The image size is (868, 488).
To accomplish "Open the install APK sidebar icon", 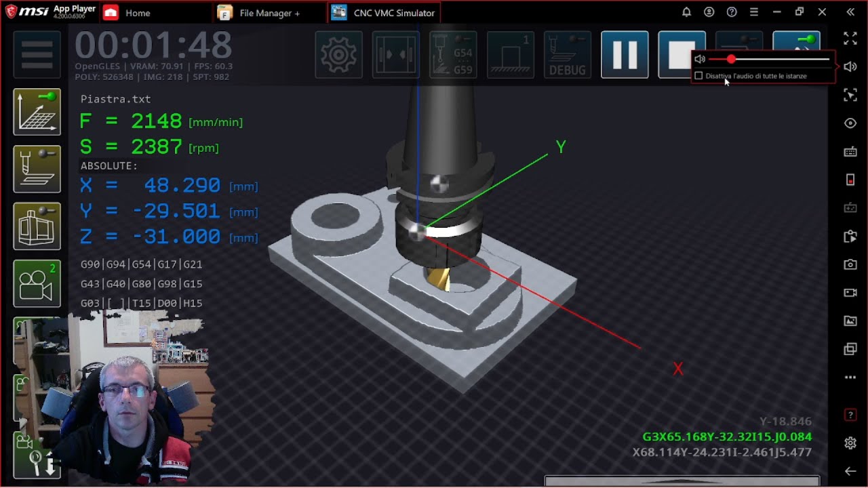I will [x=850, y=237].
